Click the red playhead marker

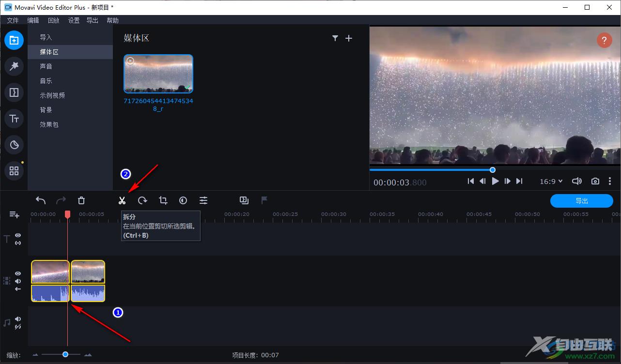(68, 214)
